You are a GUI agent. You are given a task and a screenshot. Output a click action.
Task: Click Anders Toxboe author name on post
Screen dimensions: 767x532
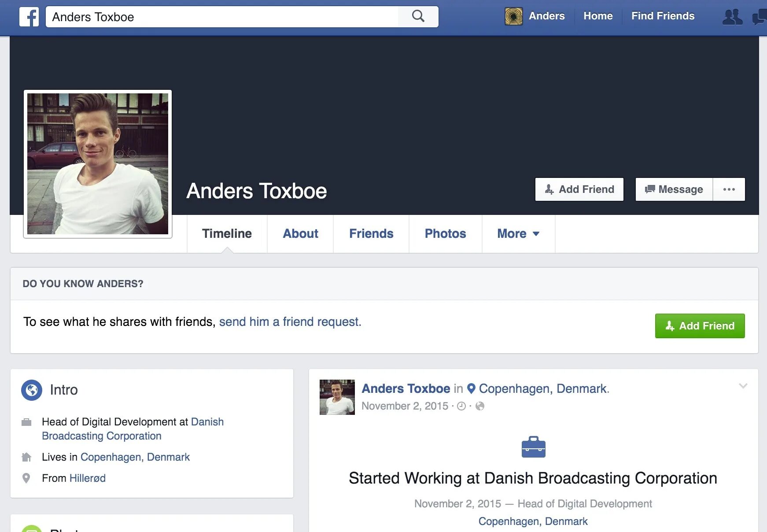coord(406,388)
